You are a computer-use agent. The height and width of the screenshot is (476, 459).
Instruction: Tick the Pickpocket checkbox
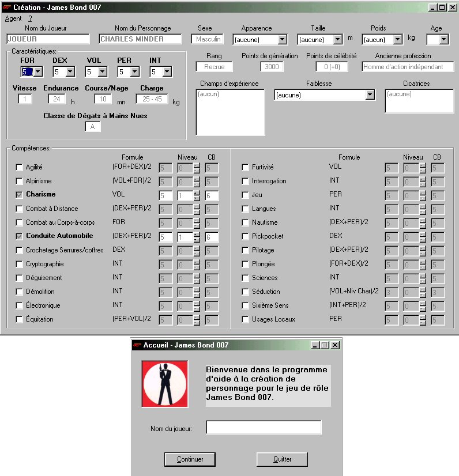pos(245,236)
